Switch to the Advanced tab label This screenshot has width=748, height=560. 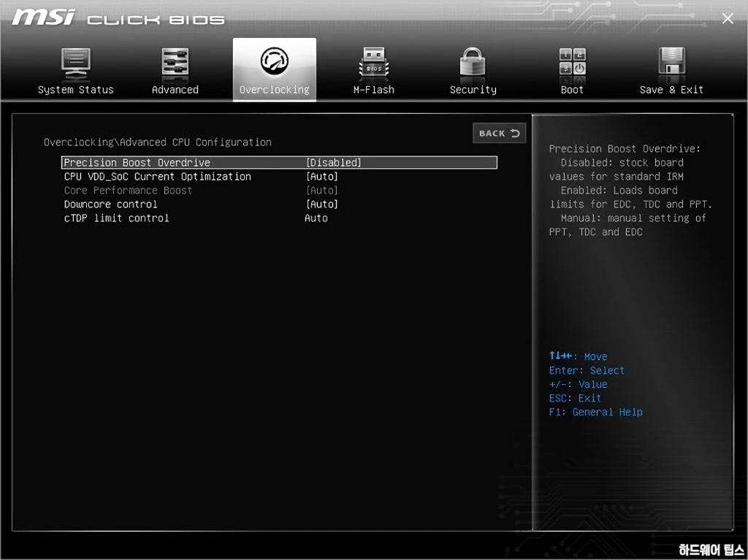point(175,90)
